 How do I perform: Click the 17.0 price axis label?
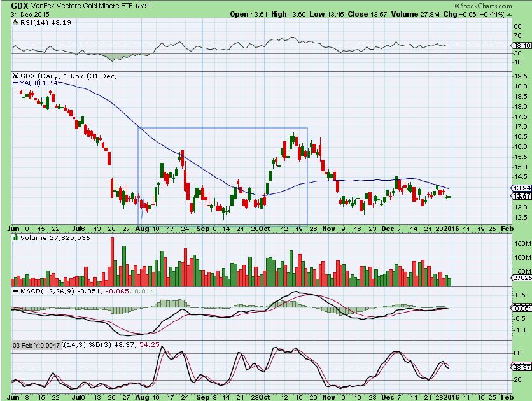click(521, 127)
